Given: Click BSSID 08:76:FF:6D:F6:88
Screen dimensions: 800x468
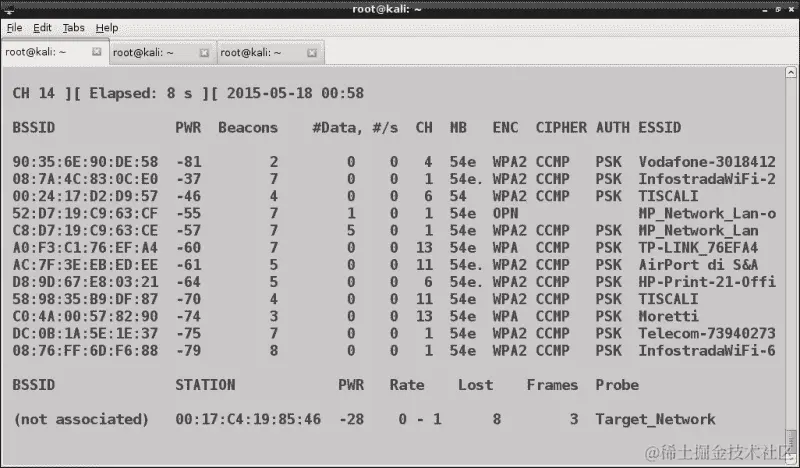Looking at the screenshot, I should pyautogui.click(x=85, y=351).
